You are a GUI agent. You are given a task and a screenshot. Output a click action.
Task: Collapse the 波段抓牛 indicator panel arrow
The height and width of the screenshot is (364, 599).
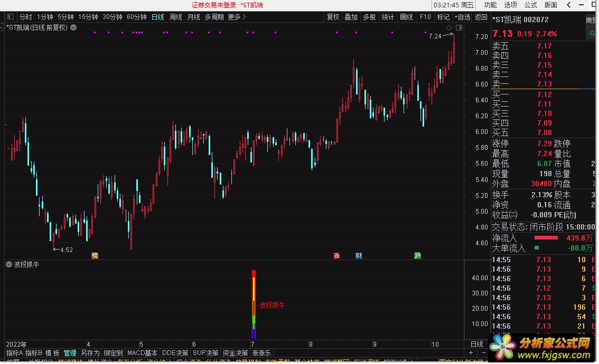pos(9,264)
